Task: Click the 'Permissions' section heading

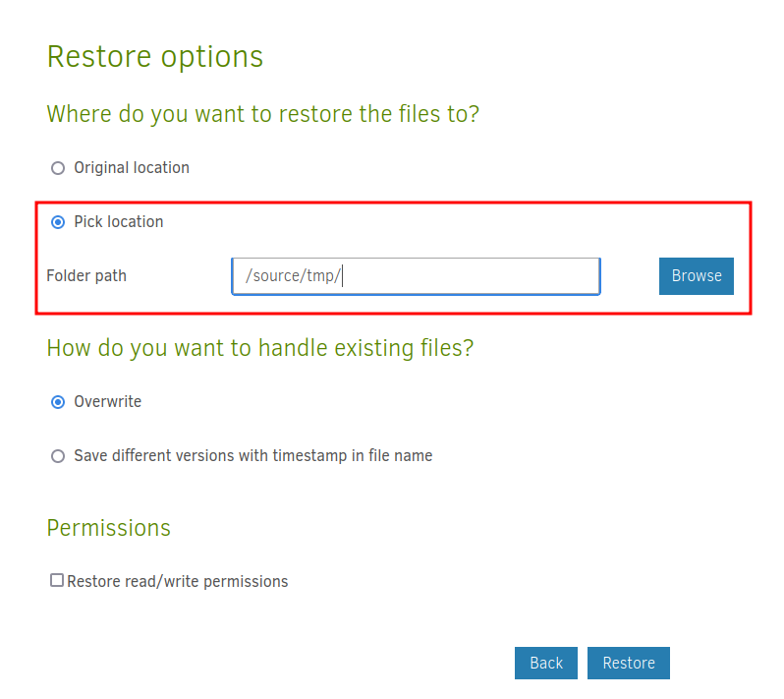Action: (109, 528)
